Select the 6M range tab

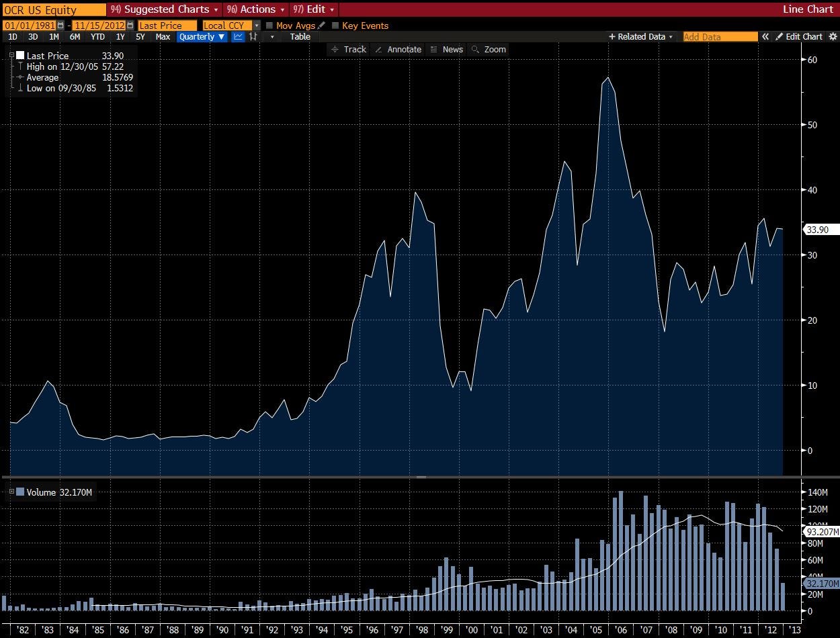coord(75,36)
